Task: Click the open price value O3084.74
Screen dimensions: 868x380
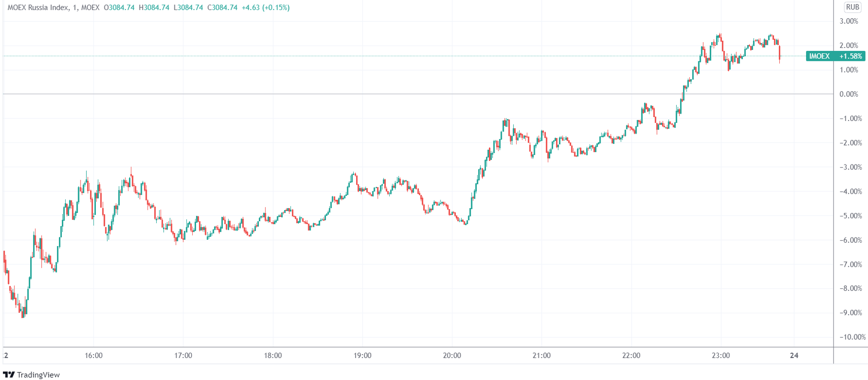Action: pos(119,8)
